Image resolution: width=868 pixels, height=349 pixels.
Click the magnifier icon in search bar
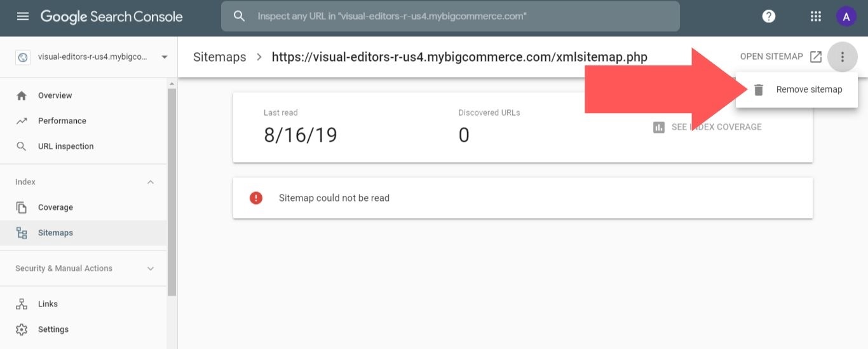[240, 17]
